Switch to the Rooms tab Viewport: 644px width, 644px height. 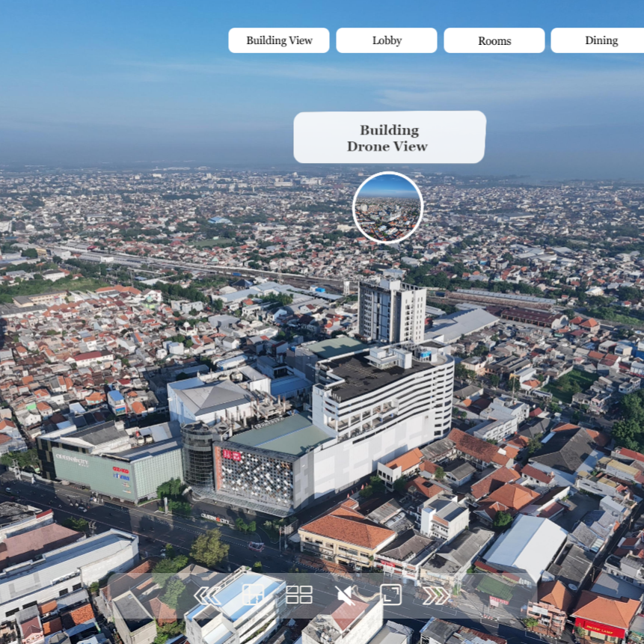(x=494, y=40)
